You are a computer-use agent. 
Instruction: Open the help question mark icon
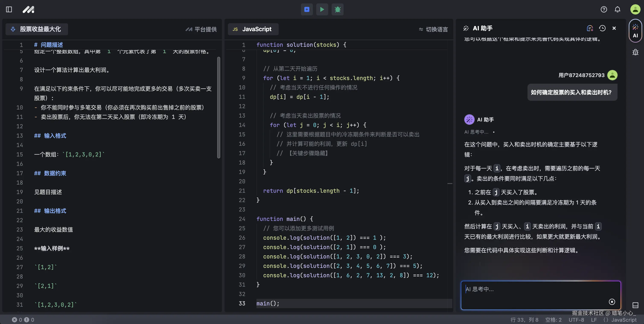[604, 9]
